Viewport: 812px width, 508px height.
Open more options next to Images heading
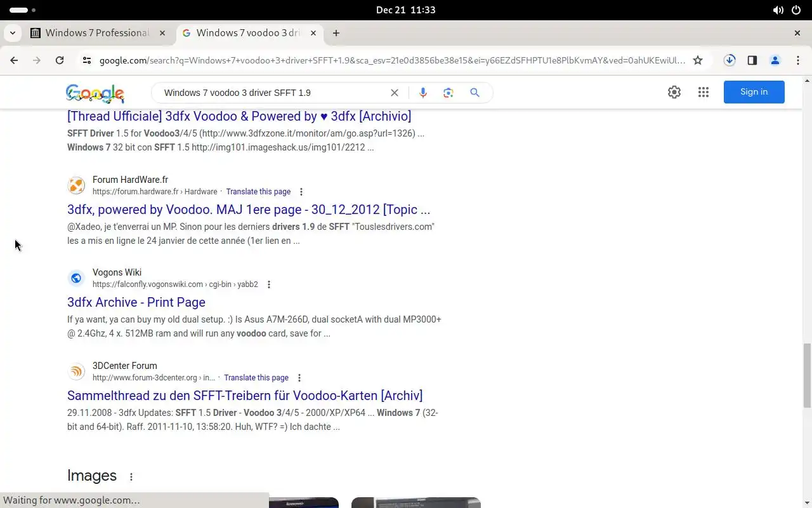[x=131, y=476]
